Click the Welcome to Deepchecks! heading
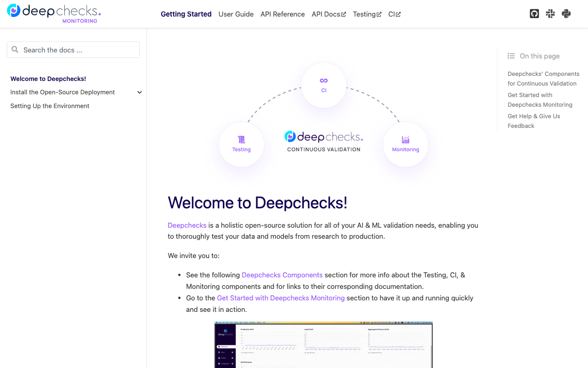This screenshot has width=588, height=368. (257, 203)
